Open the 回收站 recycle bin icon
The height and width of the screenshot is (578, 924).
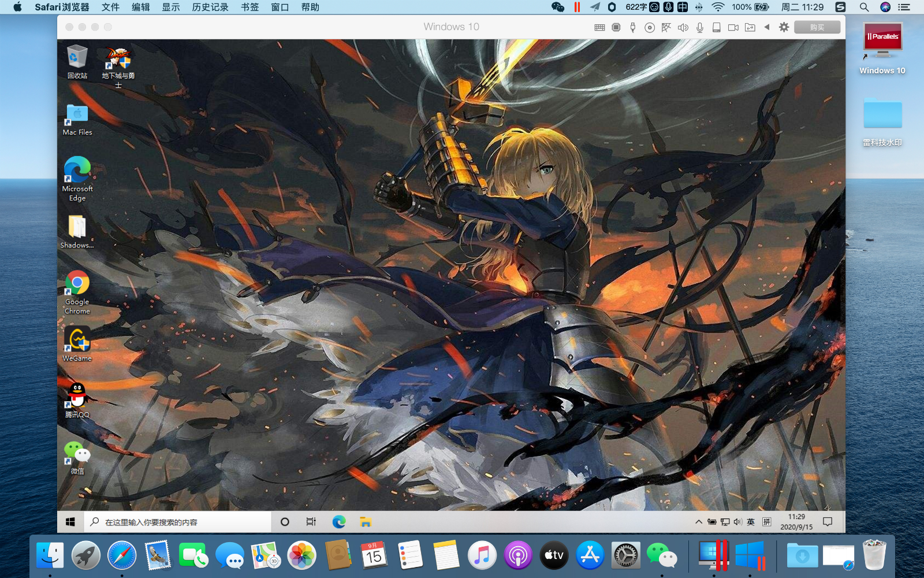(x=77, y=62)
